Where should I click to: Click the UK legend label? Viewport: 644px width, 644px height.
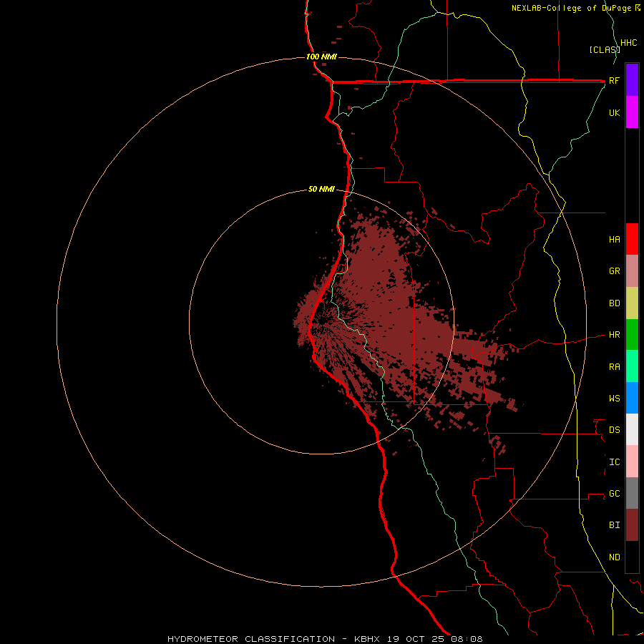(x=615, y=112)
